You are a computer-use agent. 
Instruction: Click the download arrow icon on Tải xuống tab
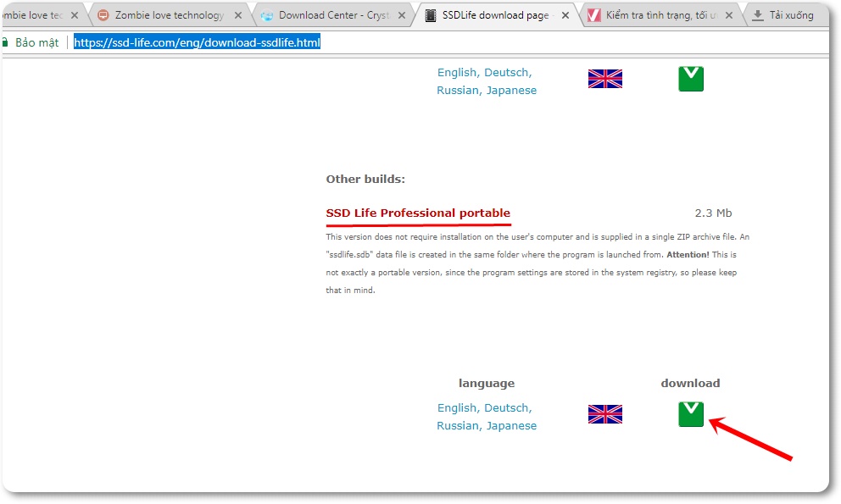757,15
